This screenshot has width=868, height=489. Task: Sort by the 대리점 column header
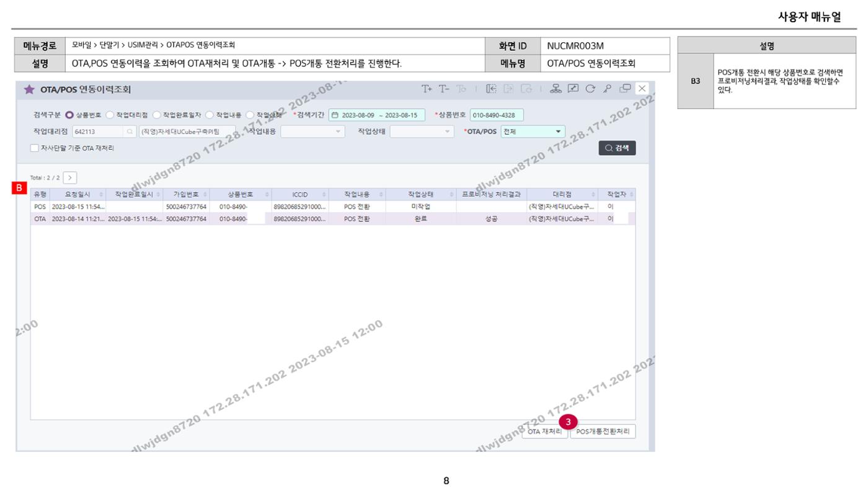564,194
